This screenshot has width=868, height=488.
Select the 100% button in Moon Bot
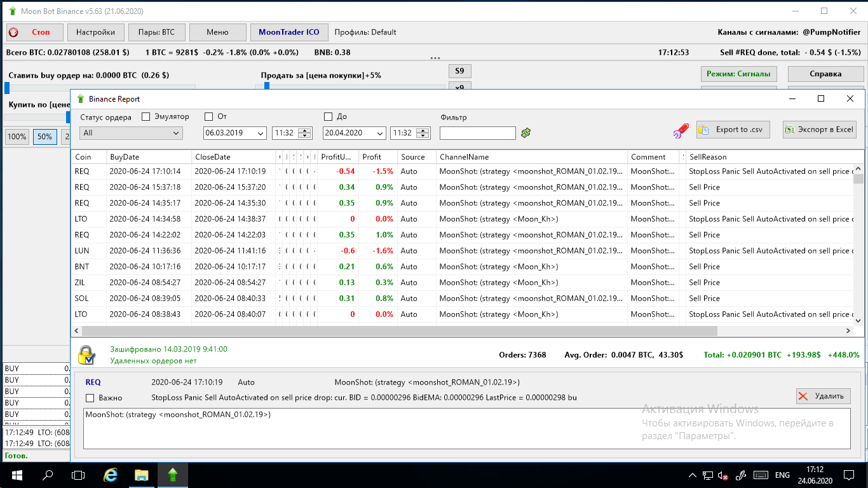17,137
